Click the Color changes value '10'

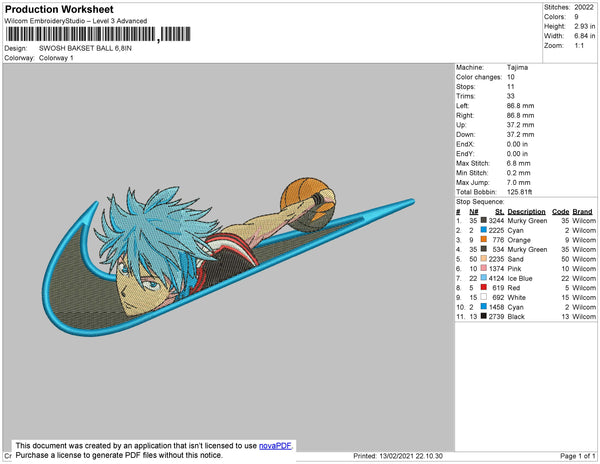point(511,77)
